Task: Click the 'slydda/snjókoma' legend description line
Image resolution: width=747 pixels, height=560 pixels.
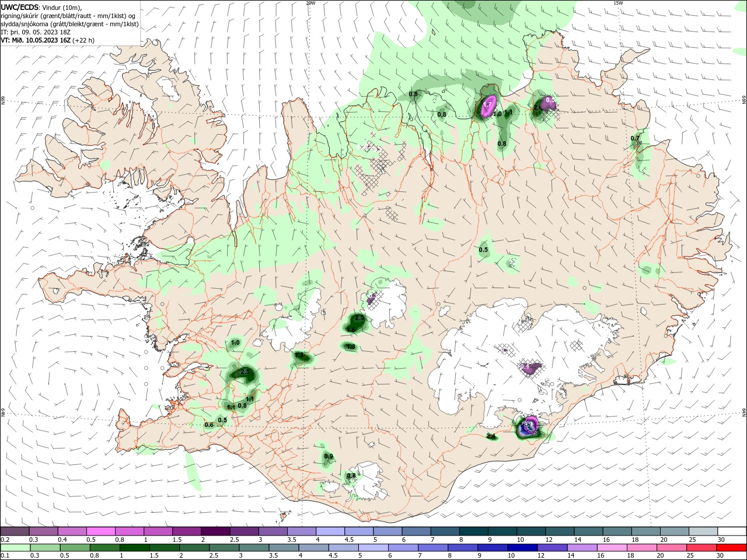Action: (x=69, y=24)
